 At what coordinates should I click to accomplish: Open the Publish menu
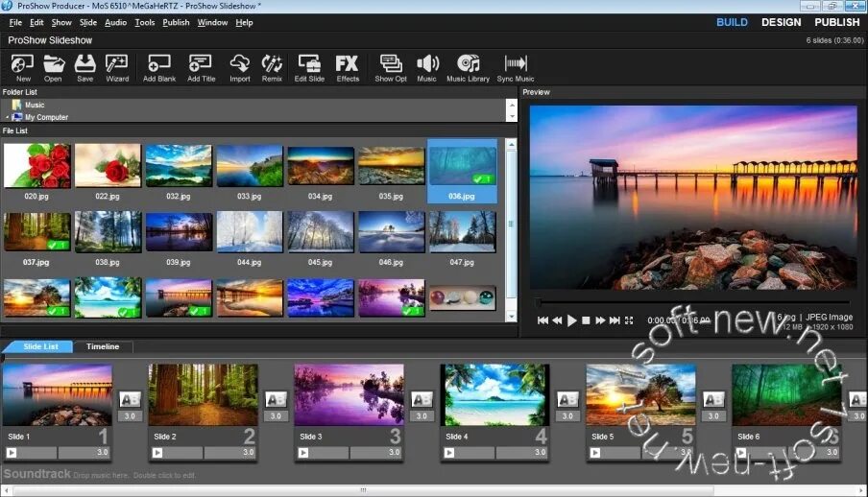point(176,23)
